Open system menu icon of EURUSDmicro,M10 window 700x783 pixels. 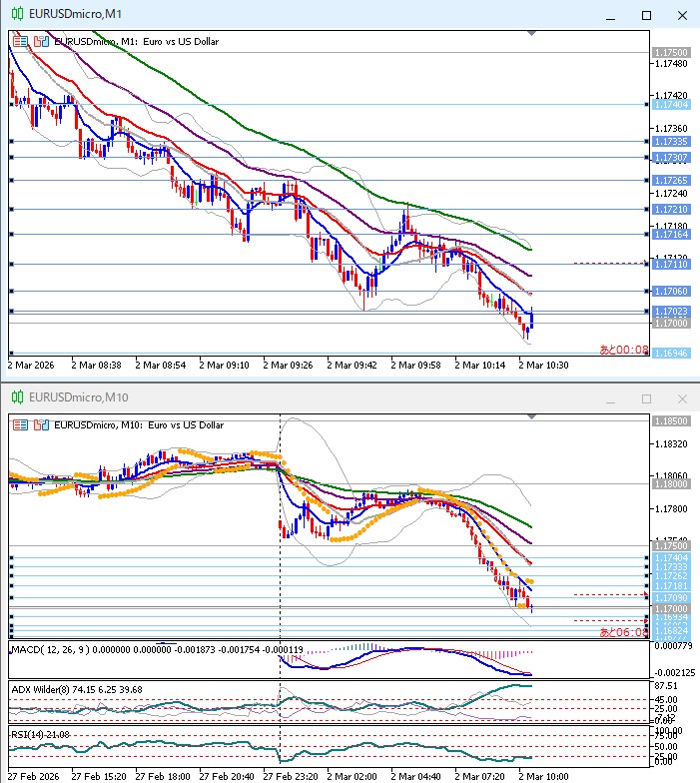[15, 397]
